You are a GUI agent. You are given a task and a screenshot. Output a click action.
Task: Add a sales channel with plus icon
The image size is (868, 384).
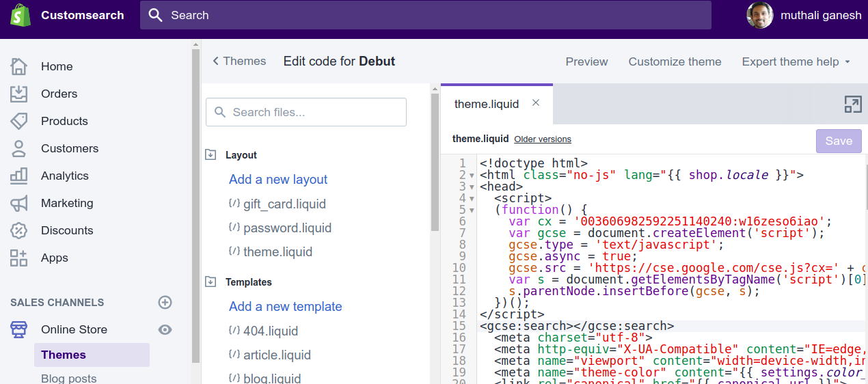click(x=165, y=302)
